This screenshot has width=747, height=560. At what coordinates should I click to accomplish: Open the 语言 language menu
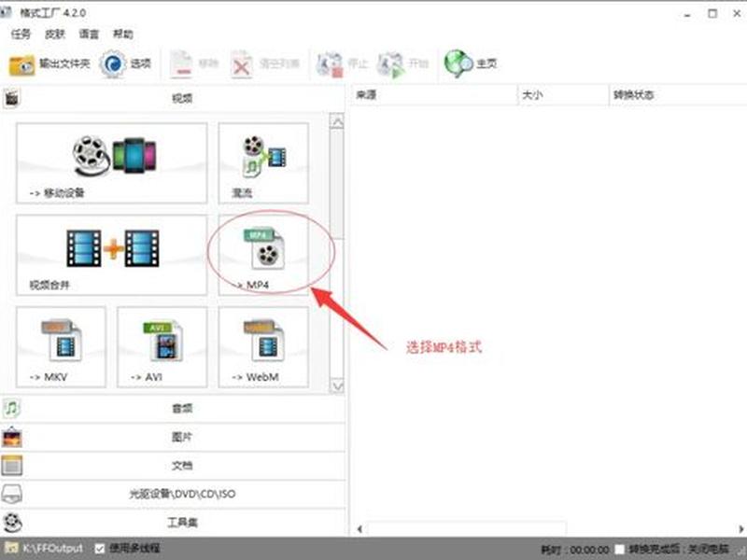coord(89,35)
